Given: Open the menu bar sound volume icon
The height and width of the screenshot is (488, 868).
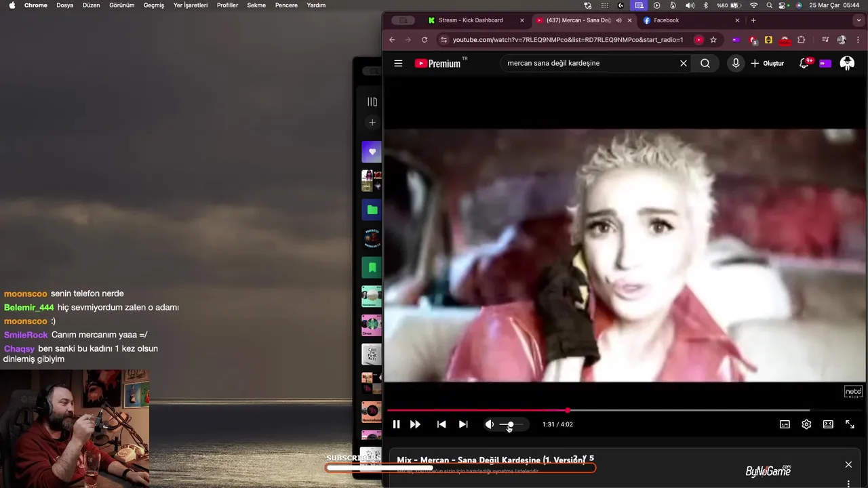Looking at the screenshot, I should 690,5.
